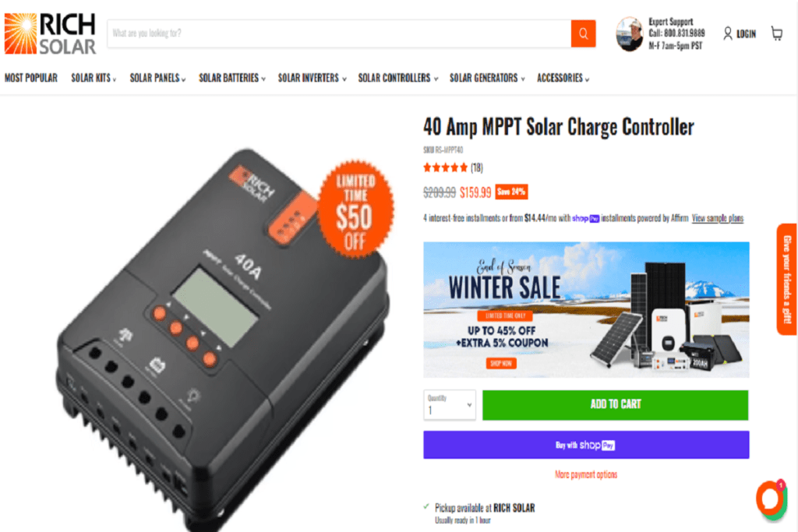This screenshot has width=798, height=532.
Task: Expand the Solar Batteries menu
Action: pos(232,78)
